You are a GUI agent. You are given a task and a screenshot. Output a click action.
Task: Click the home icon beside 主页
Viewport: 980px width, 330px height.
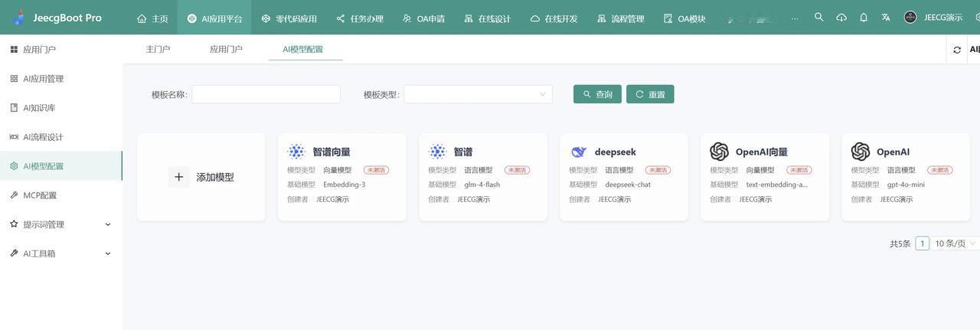click(142, 18)
